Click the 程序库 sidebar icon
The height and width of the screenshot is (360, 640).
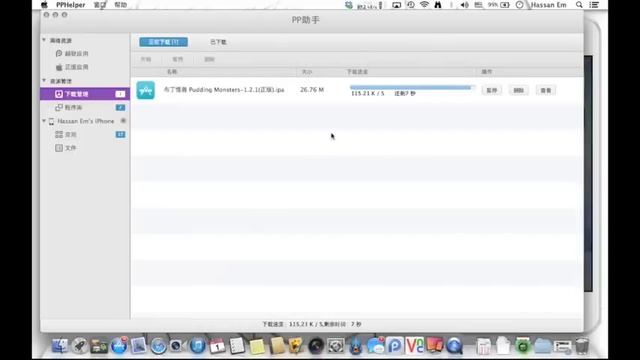(x=59, y=107)
